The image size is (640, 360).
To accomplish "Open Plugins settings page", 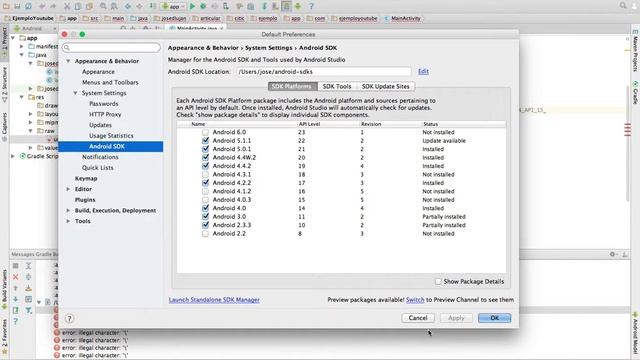I will [x=85, y=200].
